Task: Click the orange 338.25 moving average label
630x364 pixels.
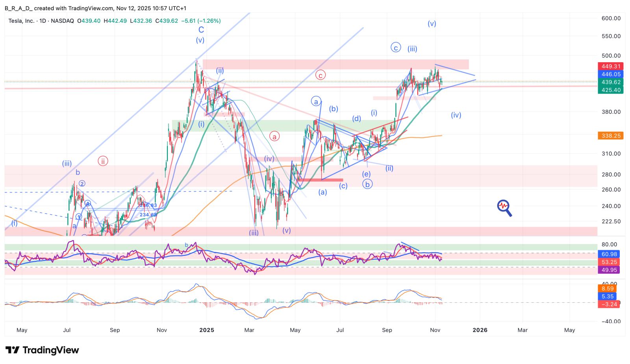Action: tap(610, 136)
